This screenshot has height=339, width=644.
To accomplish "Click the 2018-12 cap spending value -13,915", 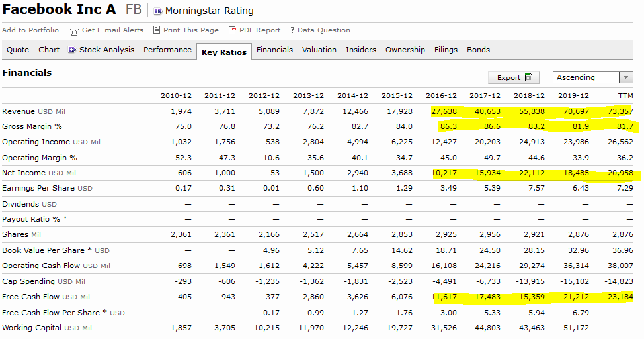I will [530, 281].
